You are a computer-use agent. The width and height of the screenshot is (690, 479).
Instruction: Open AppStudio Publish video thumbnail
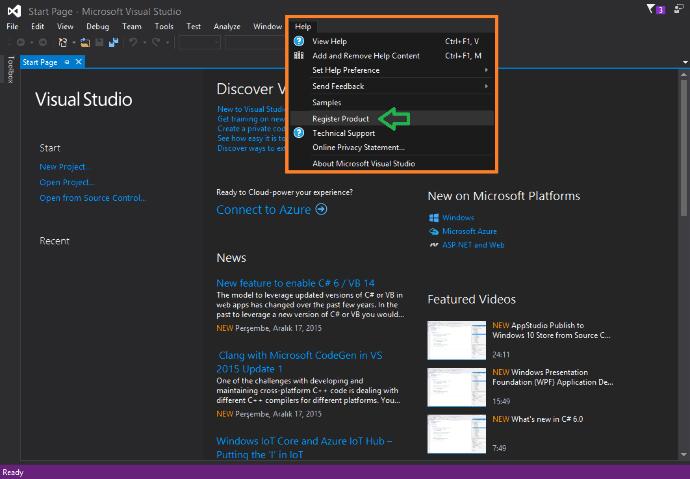(456, 340)
